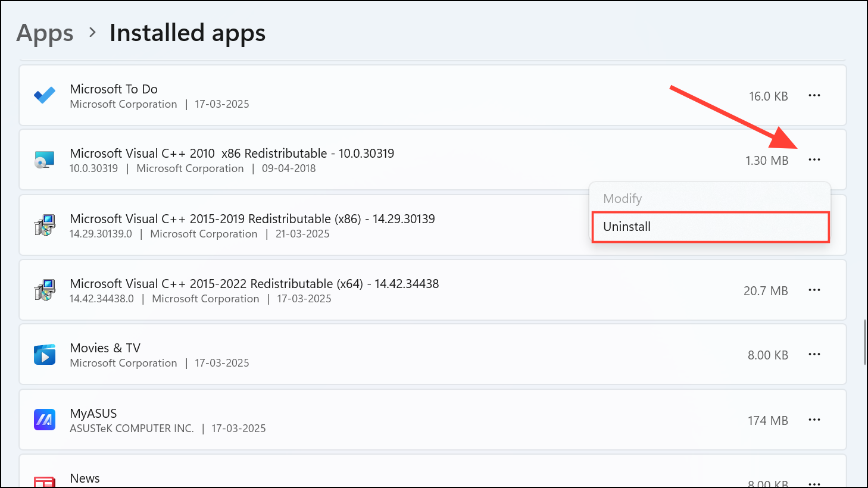Select the Movies & TV app name
The image size is (868, 488).
[105, 348]
